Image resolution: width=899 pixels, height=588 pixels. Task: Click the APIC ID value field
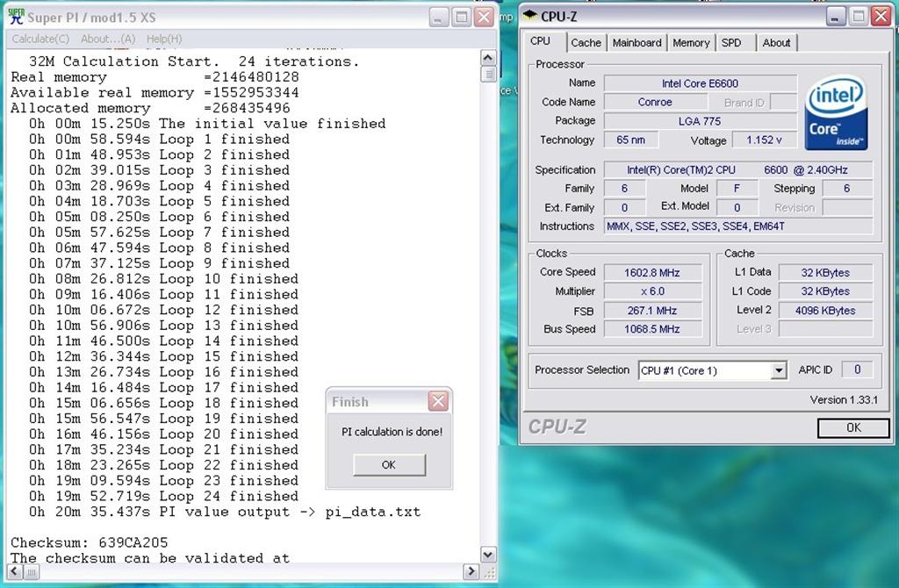857,369
